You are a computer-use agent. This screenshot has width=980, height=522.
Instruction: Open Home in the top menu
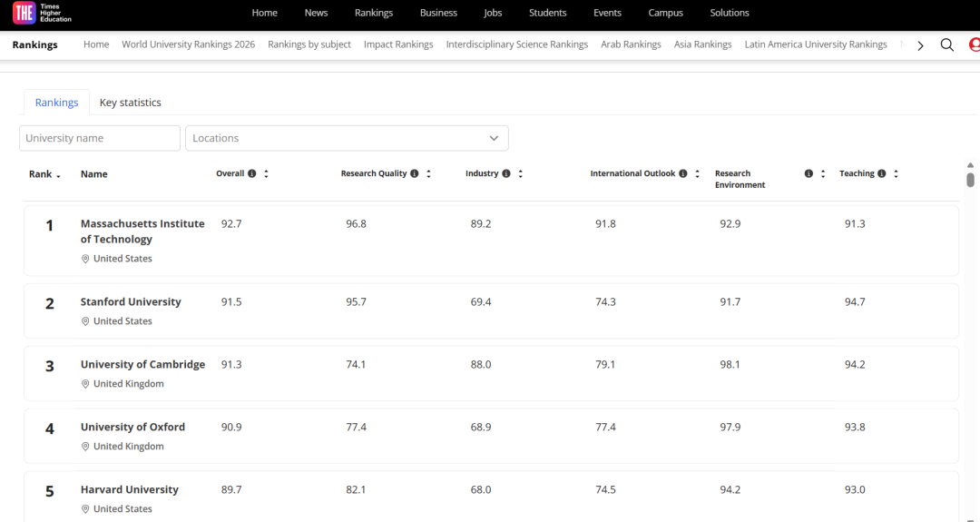click(264, 13)
